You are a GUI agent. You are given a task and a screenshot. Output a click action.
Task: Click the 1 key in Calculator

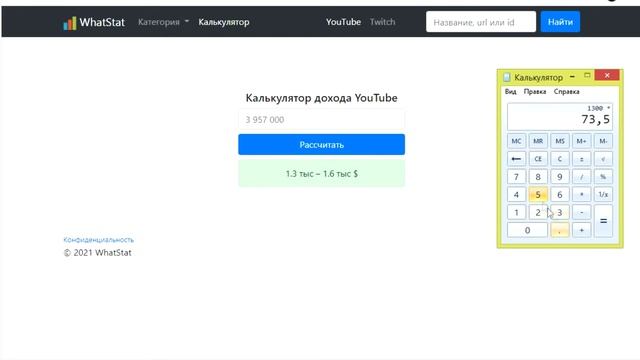tap(516, 212)
